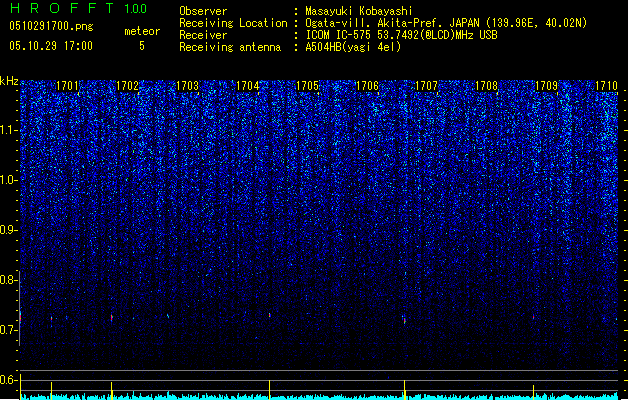629x400 pixels.
Task: Click the yellow meteor marker between 1701 and 1702
Action: pos(112,391)
